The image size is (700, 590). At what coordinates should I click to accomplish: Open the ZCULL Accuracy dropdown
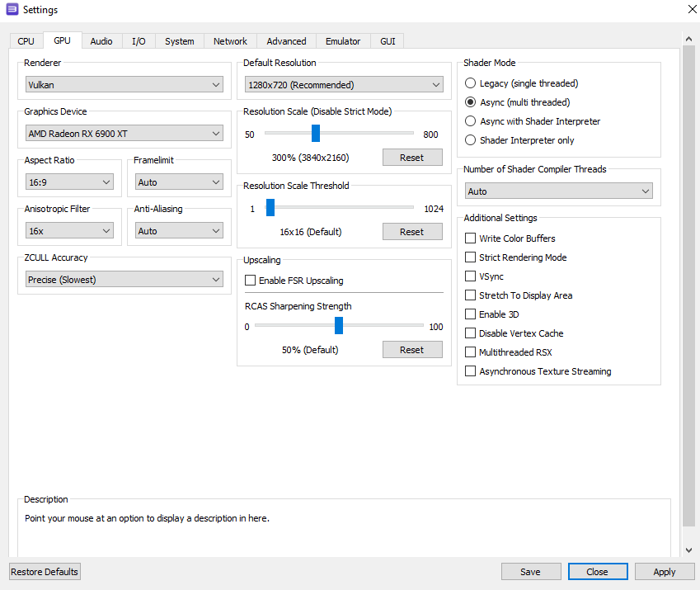click(124, 279)
